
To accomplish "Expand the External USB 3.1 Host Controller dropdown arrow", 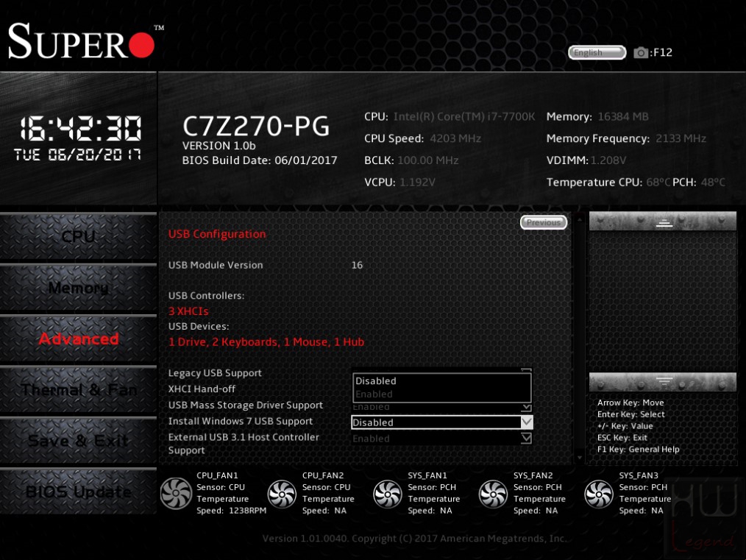I will (x=526, y=438).
